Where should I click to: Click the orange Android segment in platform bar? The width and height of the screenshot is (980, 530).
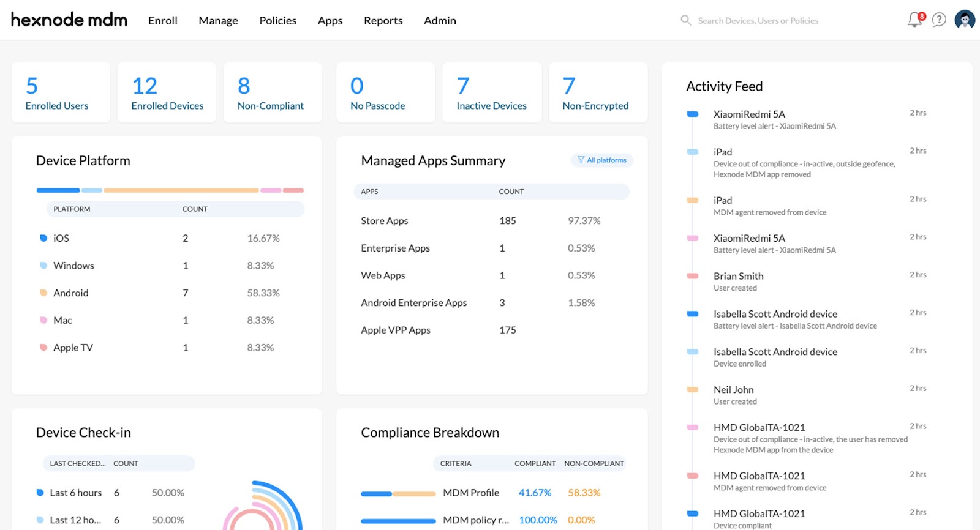point(181,190)
